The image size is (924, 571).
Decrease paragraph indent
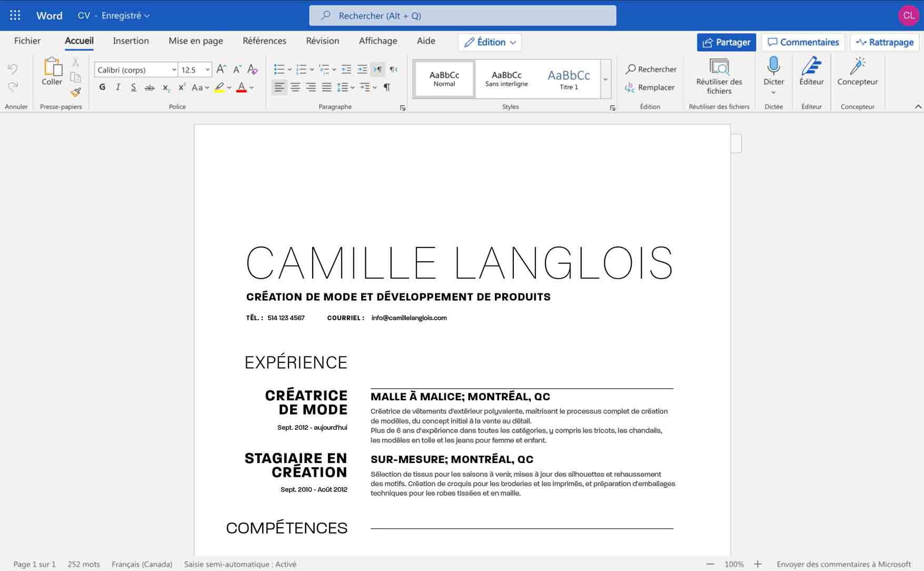point(346,69)
